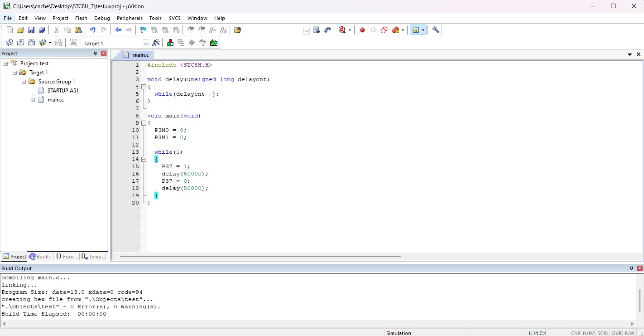Open the Pack Installer icon
Screen dimensions: 644x336
click(x=214, y=43)
